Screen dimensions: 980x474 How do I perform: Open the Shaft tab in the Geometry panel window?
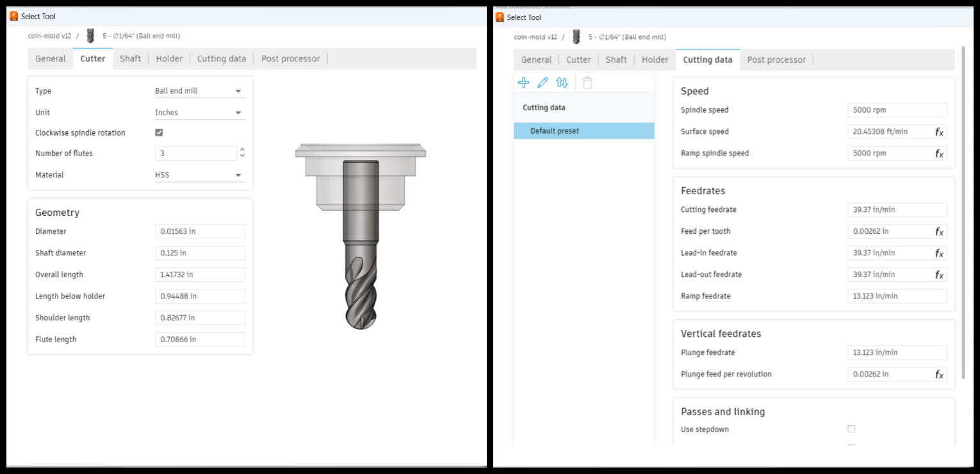130,59
